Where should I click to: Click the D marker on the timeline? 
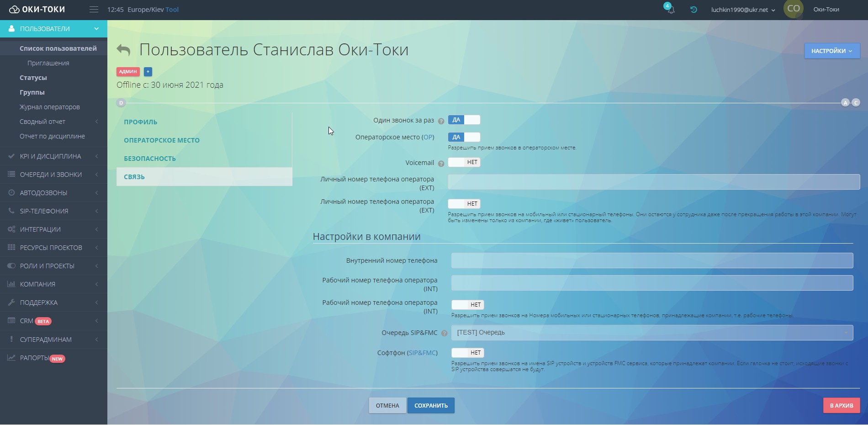coord(121,103)
